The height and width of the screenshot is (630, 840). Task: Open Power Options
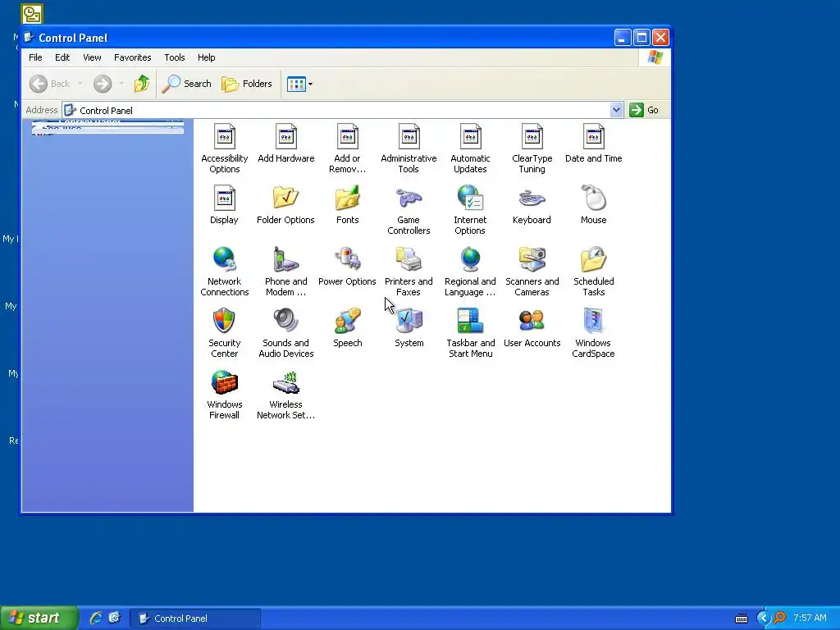pos(347,260)
